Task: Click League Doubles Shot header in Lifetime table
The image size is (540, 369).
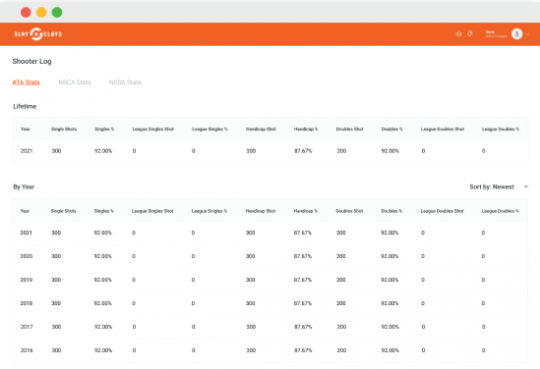Action: click(x=443, y=129)
